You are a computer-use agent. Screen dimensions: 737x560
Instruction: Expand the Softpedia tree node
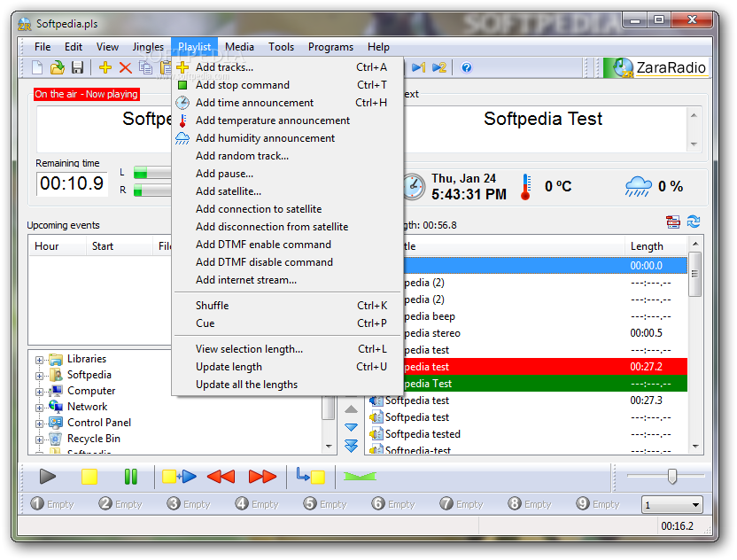(x=40, y=377)
